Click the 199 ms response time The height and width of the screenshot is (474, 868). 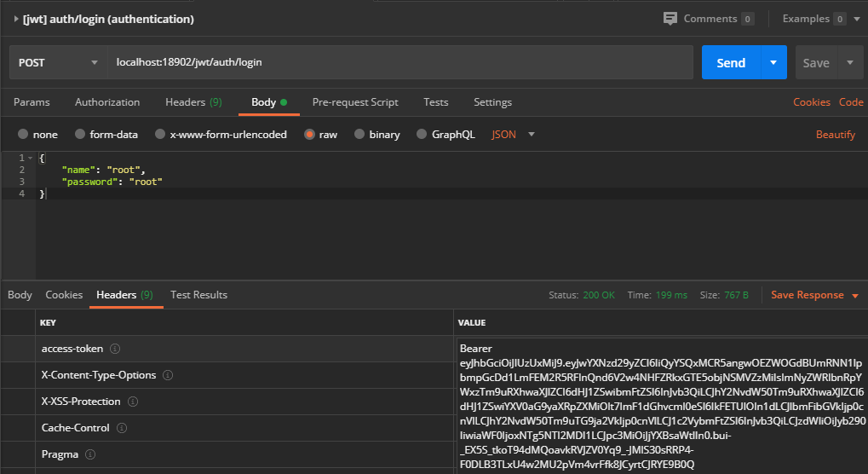tap(671, 295)
